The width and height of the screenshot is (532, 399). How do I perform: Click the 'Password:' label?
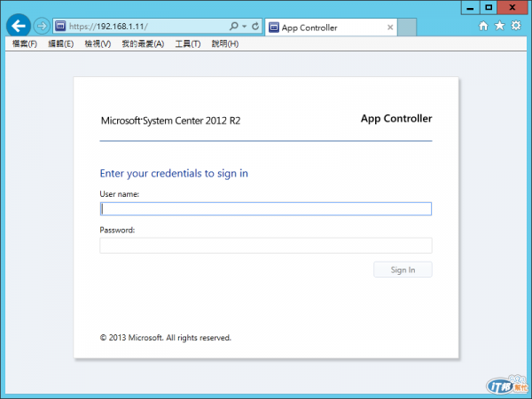click(117, 230)
